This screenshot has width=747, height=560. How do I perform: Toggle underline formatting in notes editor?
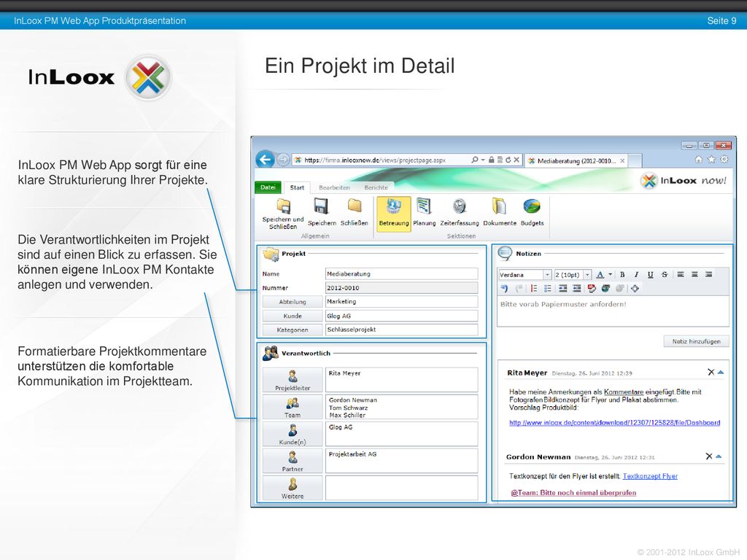[x=650, y=275]
